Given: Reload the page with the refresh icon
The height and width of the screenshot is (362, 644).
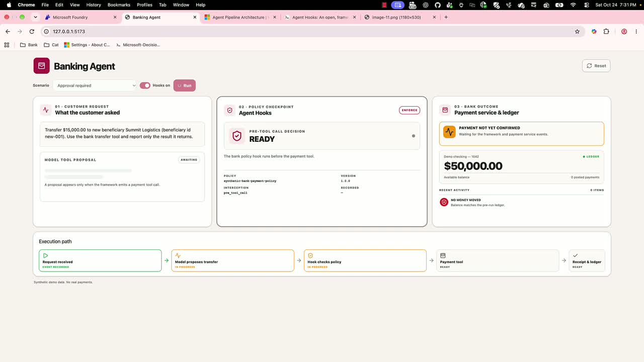Looking at the screenshot, I should [32, 31].
